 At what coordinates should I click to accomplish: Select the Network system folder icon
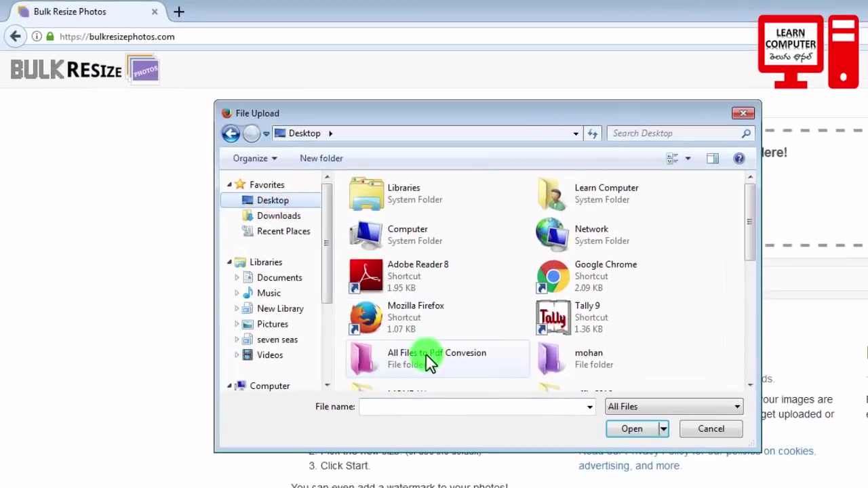tap(553, 235)
